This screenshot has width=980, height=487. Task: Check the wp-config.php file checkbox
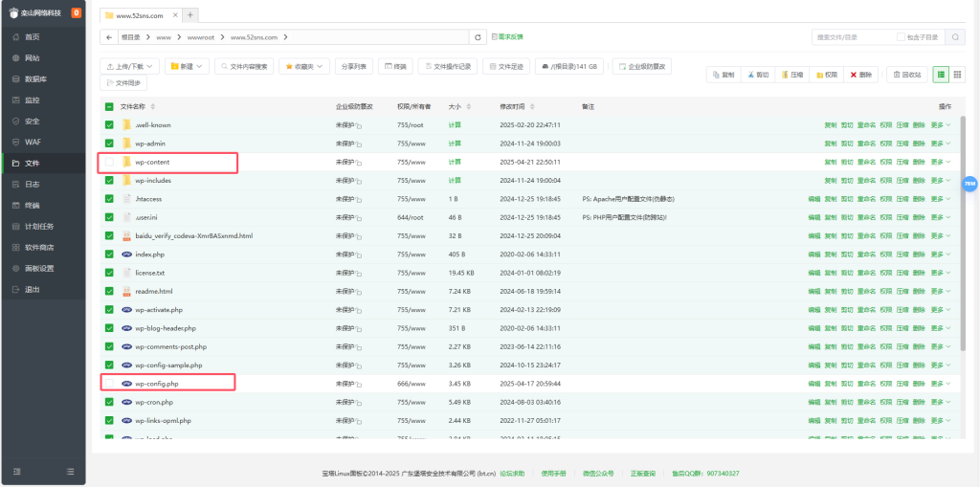point(109,384)
